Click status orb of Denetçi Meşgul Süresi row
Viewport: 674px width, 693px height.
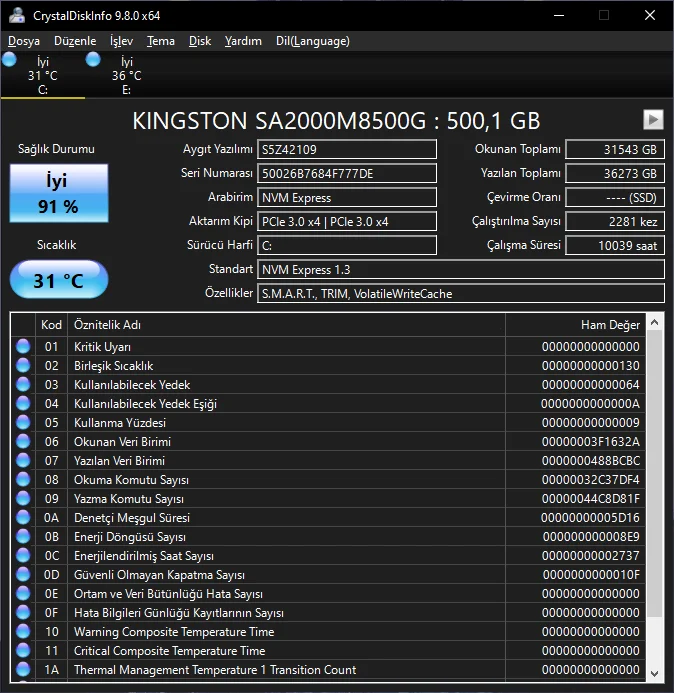(23, 517)
